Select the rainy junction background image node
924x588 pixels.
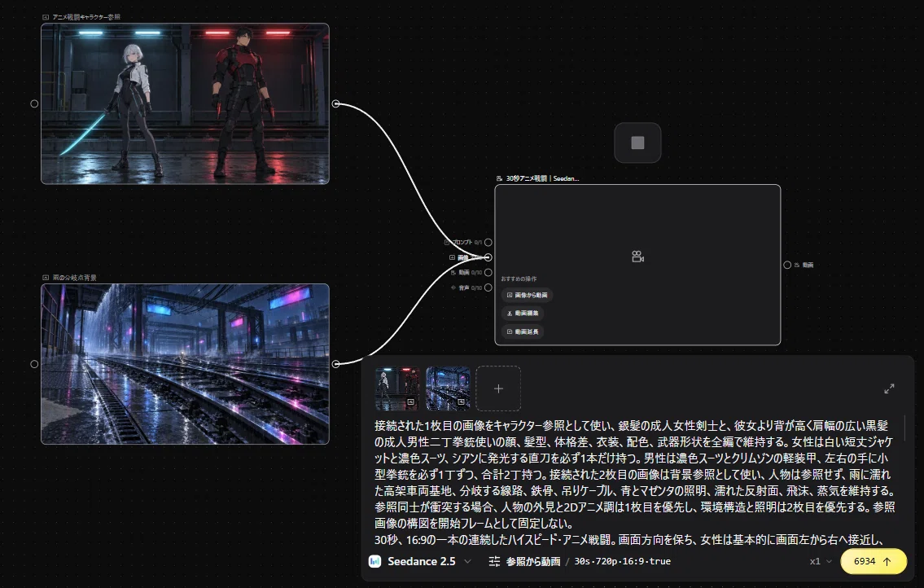(185, 364)
